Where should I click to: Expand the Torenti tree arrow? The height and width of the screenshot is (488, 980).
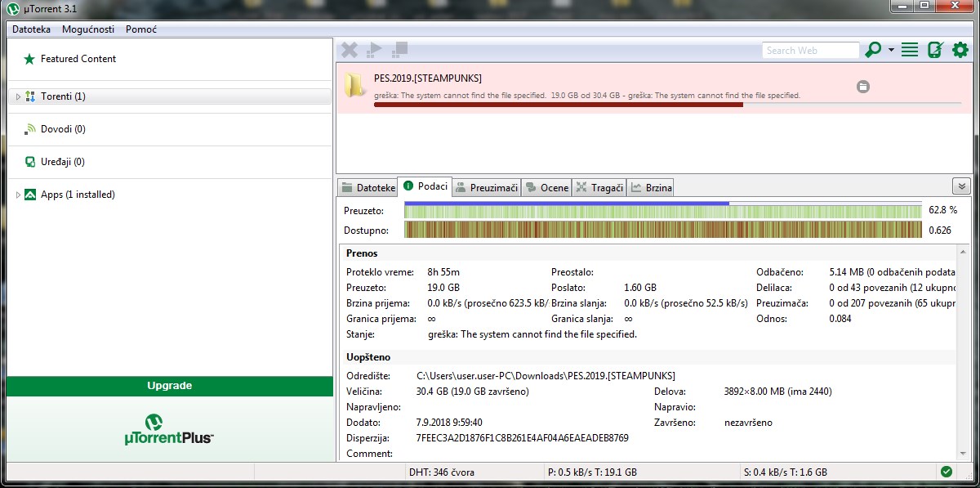pos(17,96)
